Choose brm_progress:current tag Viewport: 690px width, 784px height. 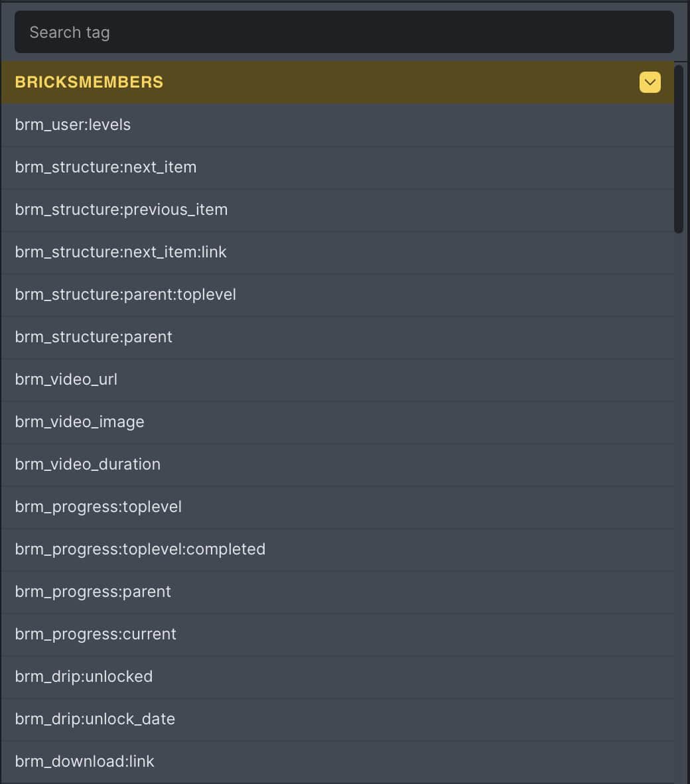coord(96,634)
